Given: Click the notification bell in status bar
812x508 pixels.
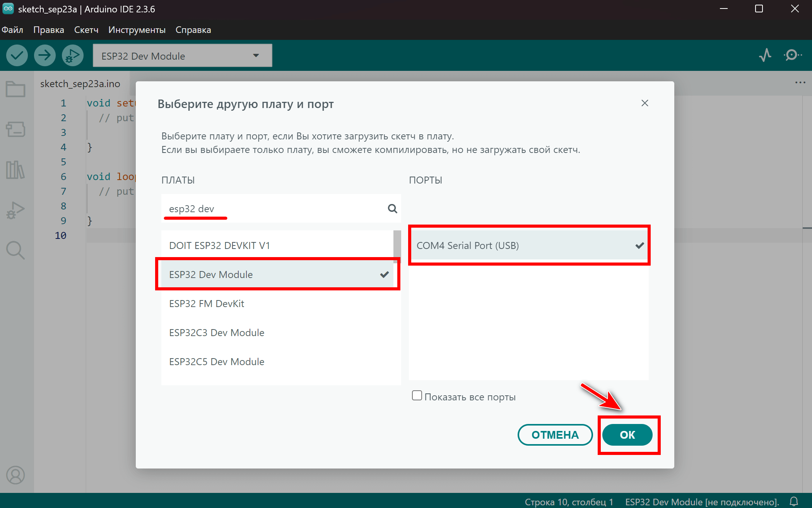Looking at the screenshot, I should pyautogui.click(x=794, y=501).
